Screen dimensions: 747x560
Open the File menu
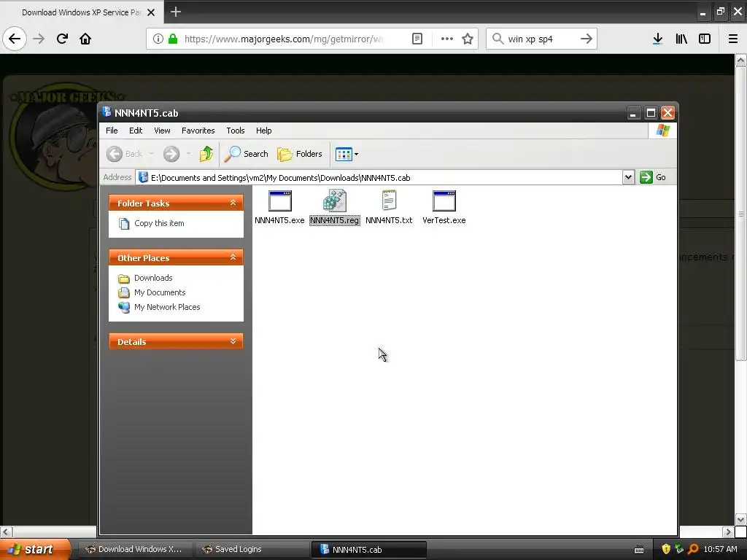point(112,131)
